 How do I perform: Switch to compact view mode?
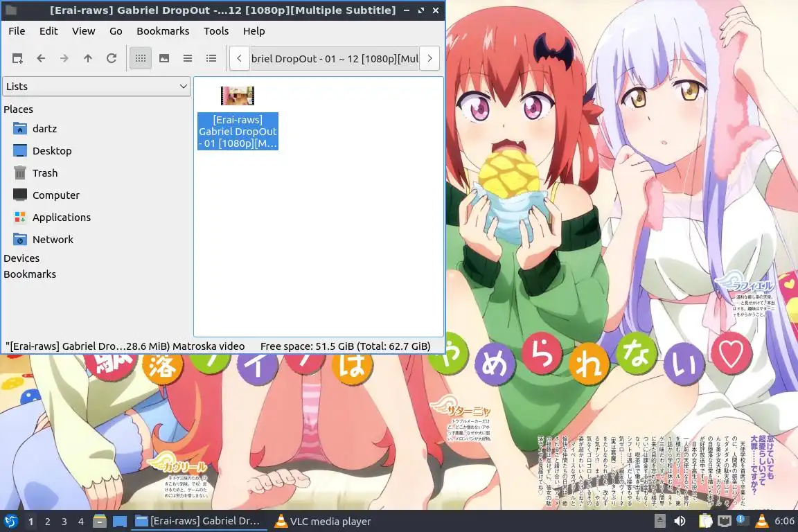pyautogui.click(x=188, y=58)
